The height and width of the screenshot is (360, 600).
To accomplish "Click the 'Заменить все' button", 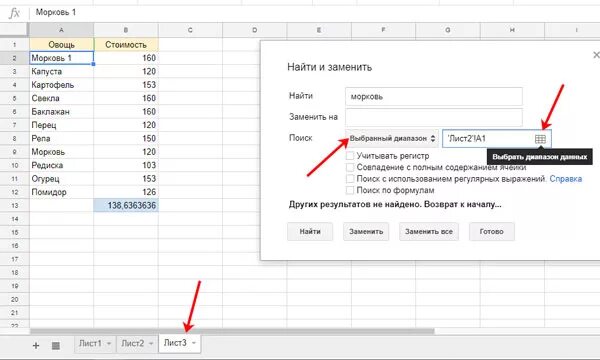I will point(429,231).
